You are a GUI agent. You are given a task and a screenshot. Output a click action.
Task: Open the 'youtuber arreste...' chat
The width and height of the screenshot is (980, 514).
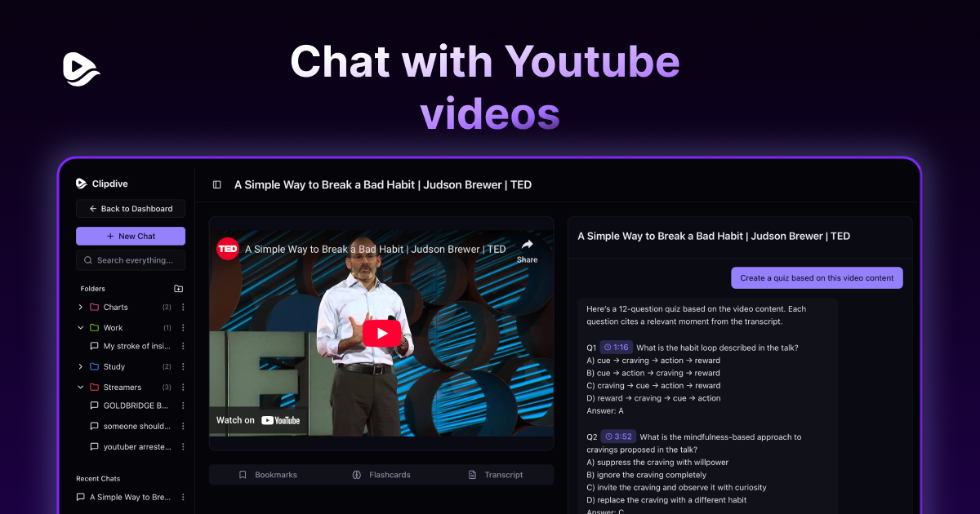point(131,447)
